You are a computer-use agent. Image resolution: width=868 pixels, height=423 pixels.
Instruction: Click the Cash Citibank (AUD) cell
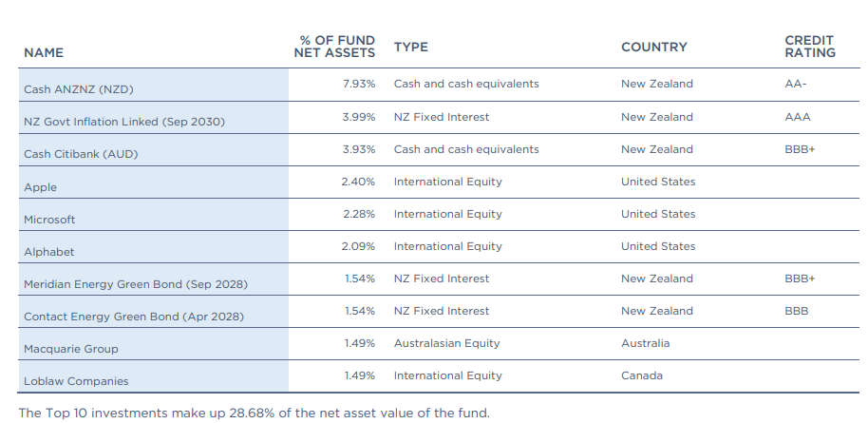pos(84,154)
